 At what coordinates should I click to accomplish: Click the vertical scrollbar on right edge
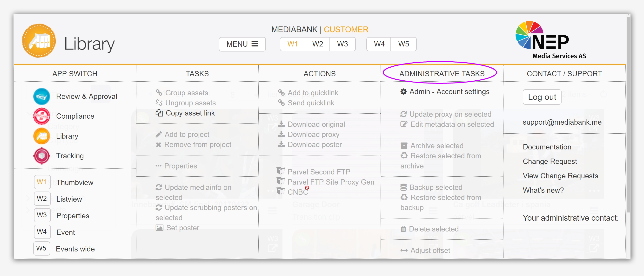[x=628, y=115]
